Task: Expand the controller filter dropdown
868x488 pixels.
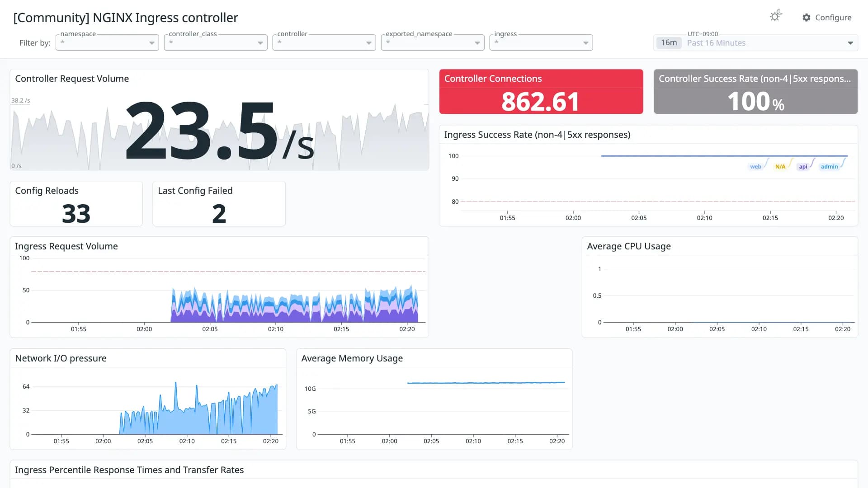Action: pyautogui.click(x=324, y=42)
